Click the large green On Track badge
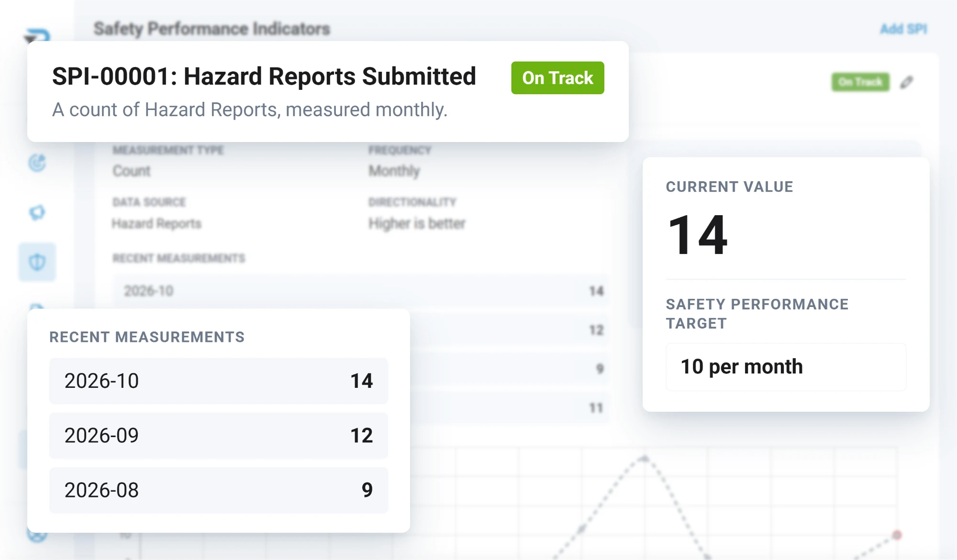The height and width of the screenshot is (560, 957). click(x=557, y=78)
